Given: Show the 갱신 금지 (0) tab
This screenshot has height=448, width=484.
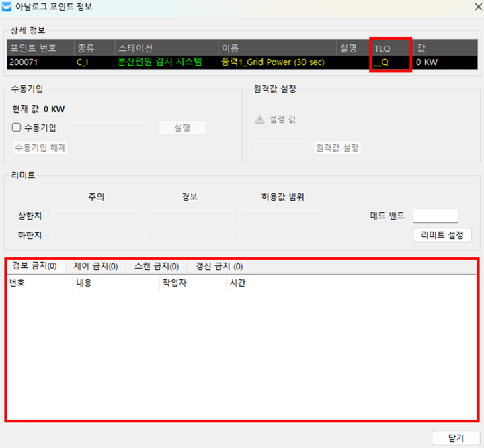Looking at the screenshot, I should pos(218,267).
